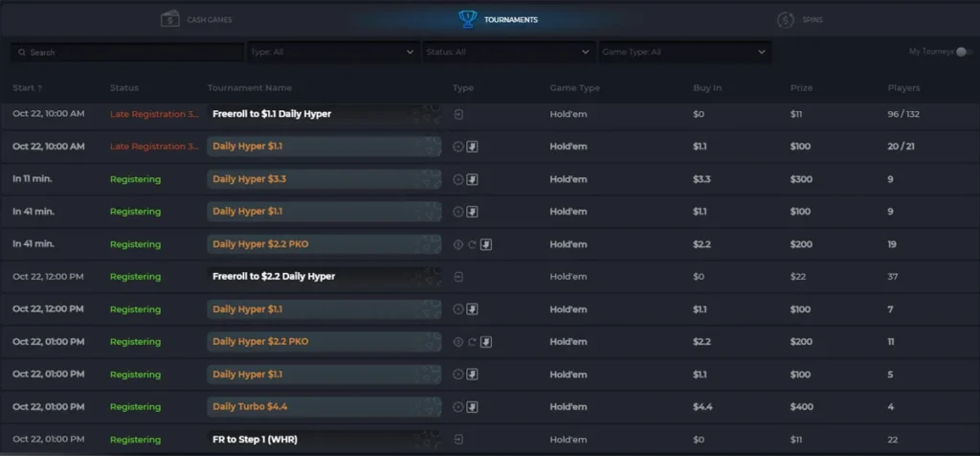The image size is (980, 456).
Task: Click the entry icon in FR to Step 1 (WHR) row
Action: point(458,440)
